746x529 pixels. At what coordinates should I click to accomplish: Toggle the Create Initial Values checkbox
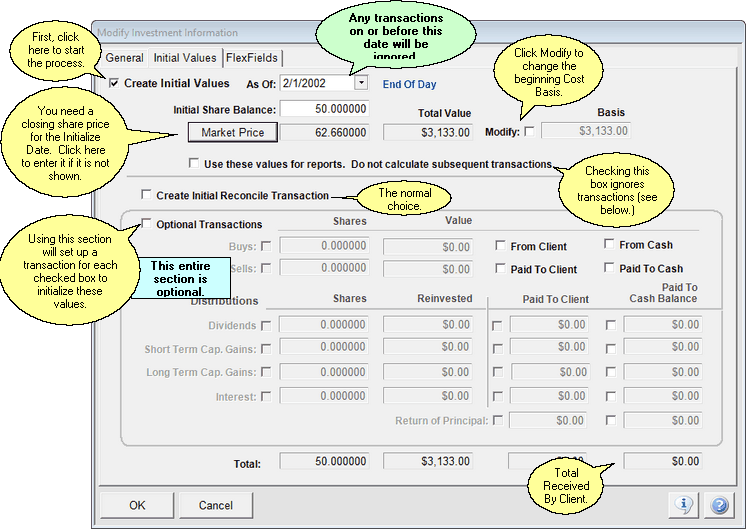coord(114,84)
